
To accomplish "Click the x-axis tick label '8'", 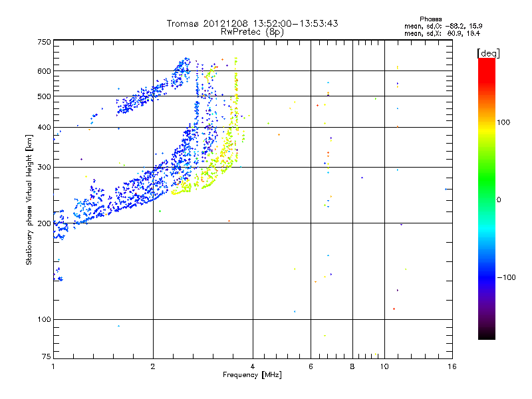I will 352,366.
